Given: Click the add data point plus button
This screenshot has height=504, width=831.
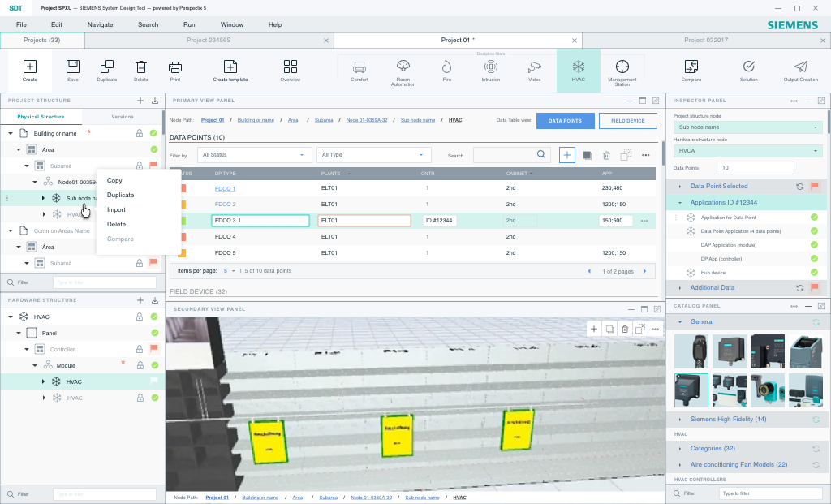Looking at the screenshot, I should [567, 155].
